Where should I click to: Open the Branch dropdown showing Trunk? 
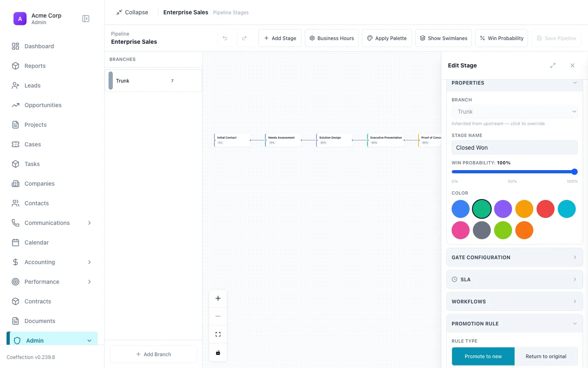pos(514,112)
